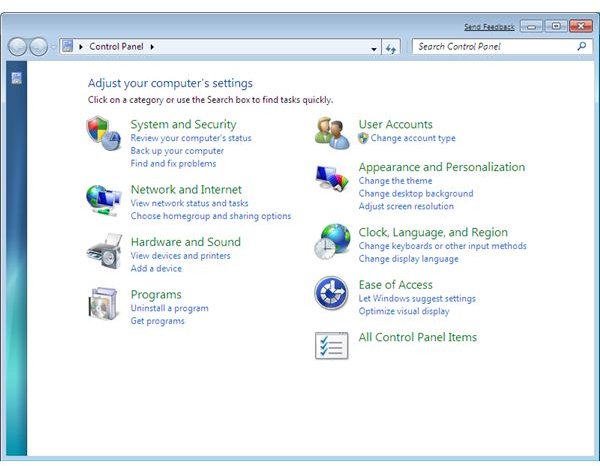Go back with the Back arrow button
Screen dimensions: 600x466
(17, 47)
